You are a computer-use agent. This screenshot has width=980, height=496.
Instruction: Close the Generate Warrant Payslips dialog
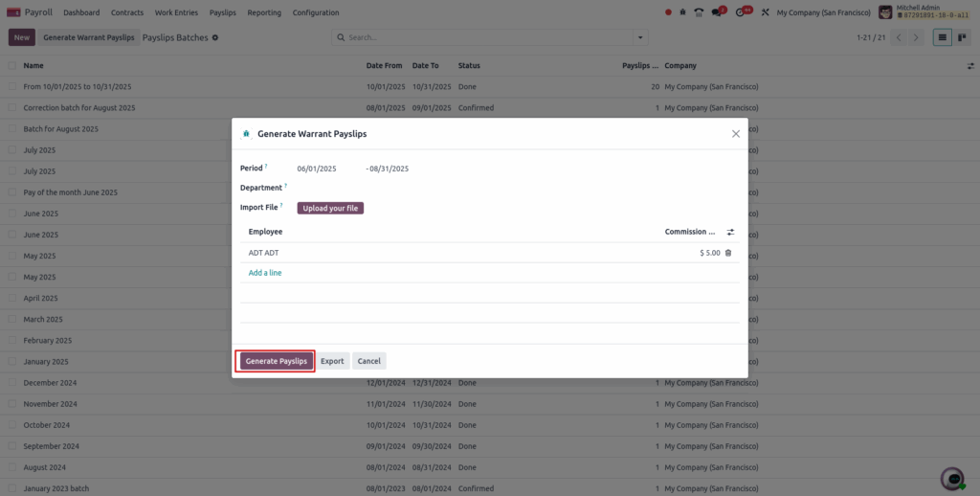[x=736, y=134]
